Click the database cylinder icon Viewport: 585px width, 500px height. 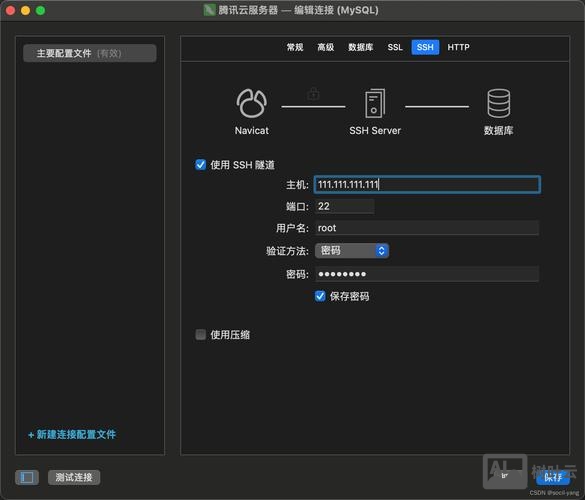pyautogui.click(x=499, y=103)
